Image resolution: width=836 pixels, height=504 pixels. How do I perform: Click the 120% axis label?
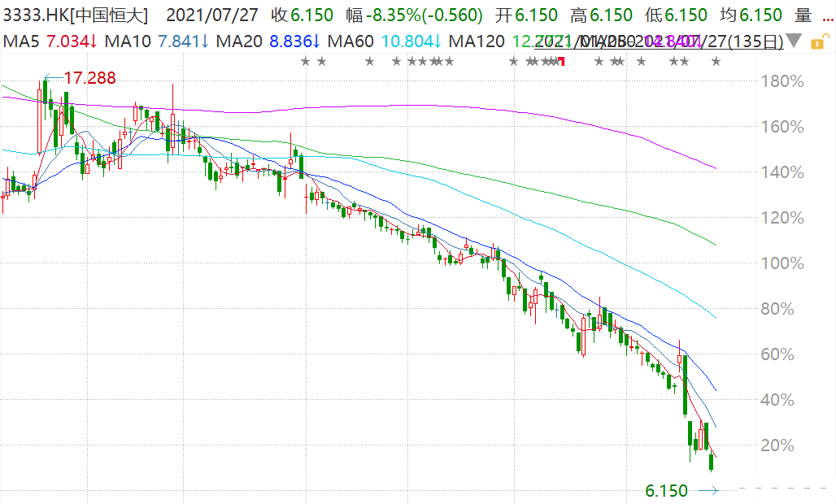point(782,217)
